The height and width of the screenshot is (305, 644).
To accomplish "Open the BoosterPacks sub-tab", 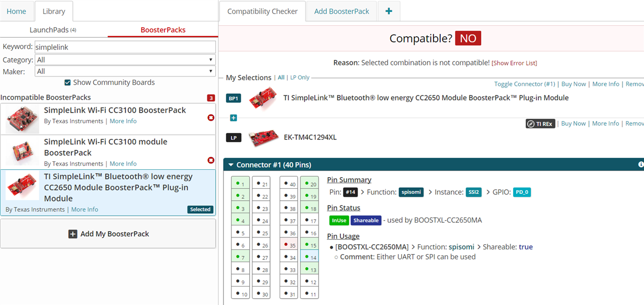I will click(163, 30).
